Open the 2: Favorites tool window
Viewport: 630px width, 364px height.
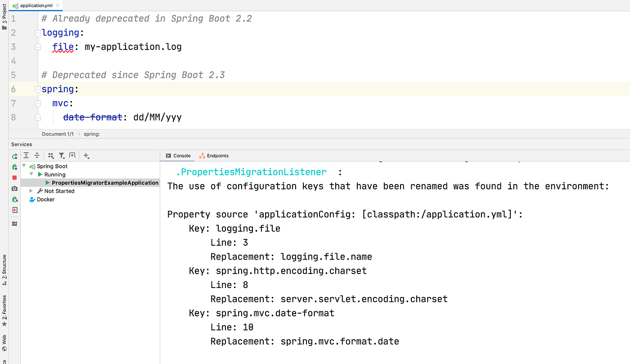coord(4,310)
